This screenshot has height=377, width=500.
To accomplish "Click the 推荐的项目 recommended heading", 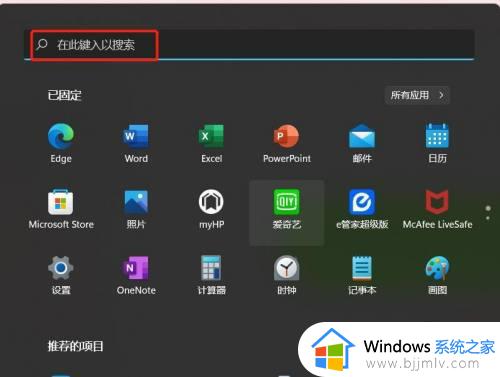I will [x=75, y=346].
